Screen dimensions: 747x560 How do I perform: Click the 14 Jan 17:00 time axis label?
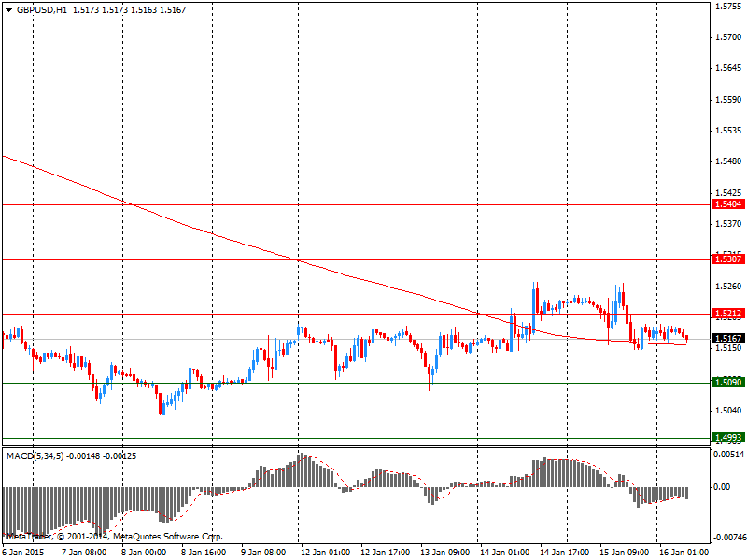coord(565,553)
